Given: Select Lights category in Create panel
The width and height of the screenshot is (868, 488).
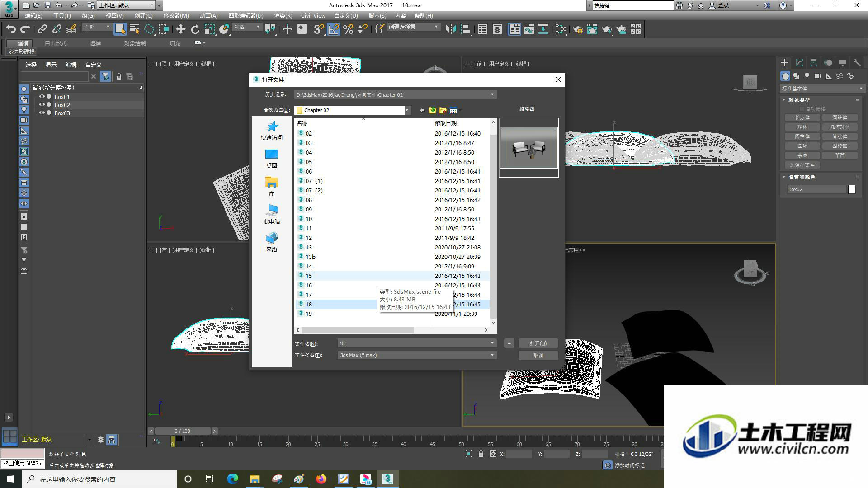Looking at the screenshot, I should coord(807,76).
